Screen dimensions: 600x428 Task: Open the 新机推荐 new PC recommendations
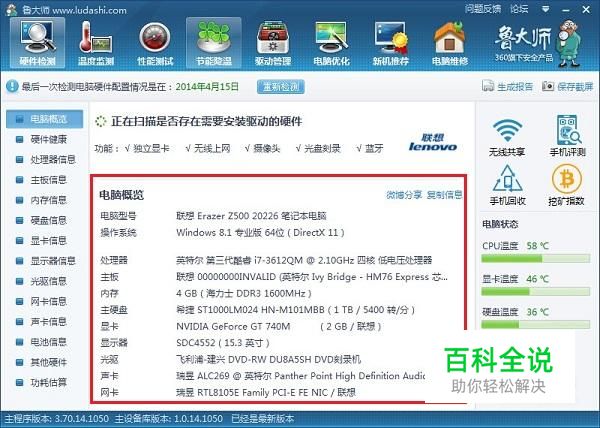(391, 43)
